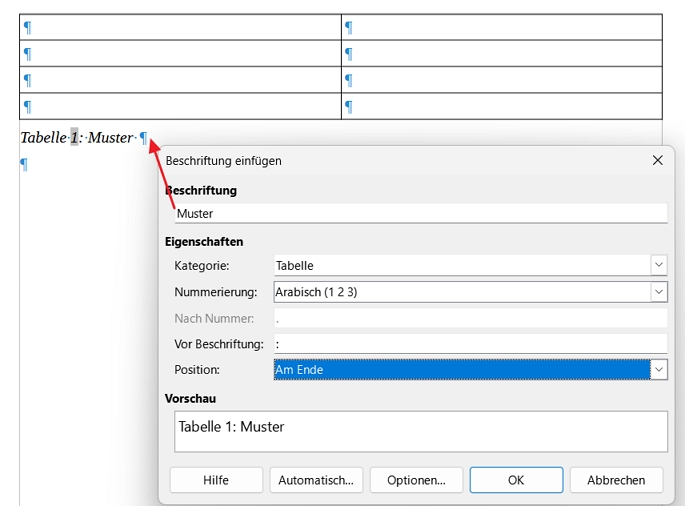This screenshot has width=685, height=506.
Task: Click the word Muster in the document caption
Action: point(109,138)
